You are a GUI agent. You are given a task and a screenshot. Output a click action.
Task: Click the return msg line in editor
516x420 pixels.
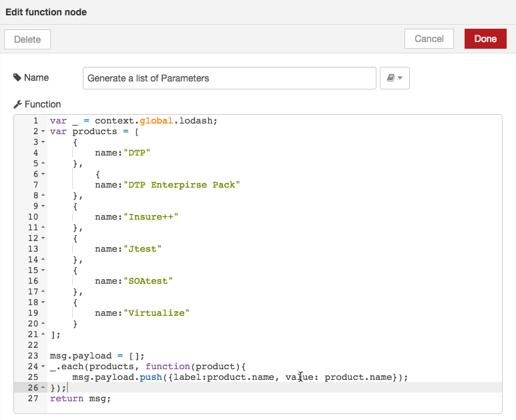coord(80,399)
